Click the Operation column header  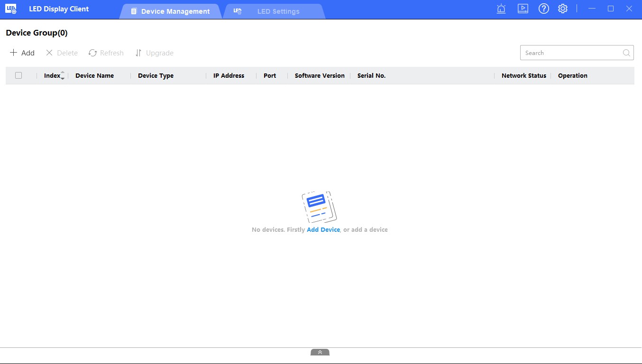572,75
